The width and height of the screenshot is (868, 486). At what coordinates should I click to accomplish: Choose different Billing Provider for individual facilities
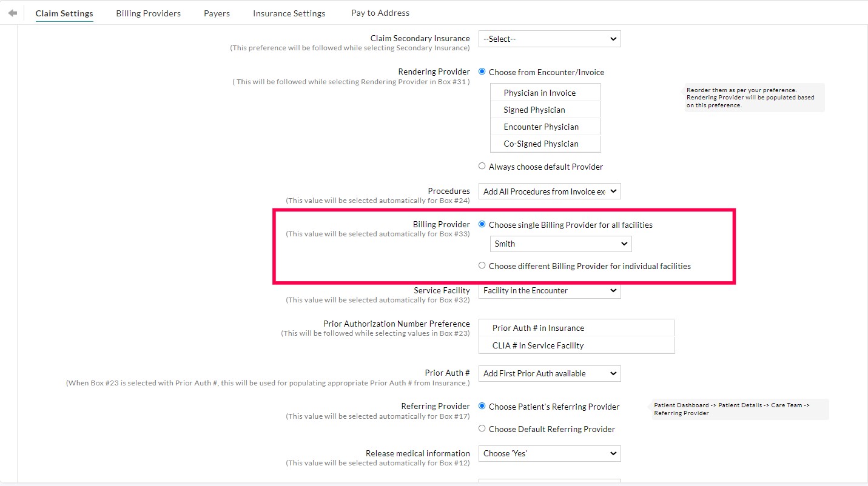pos(482,265)
